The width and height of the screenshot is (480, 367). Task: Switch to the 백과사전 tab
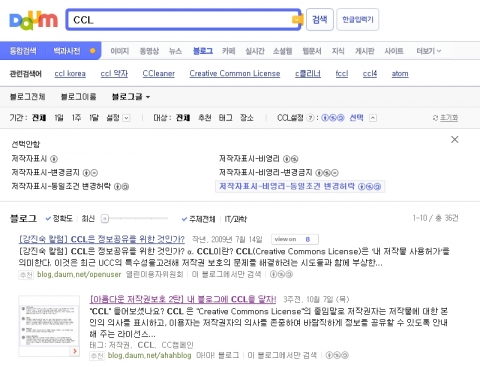(x=67, y=51)
